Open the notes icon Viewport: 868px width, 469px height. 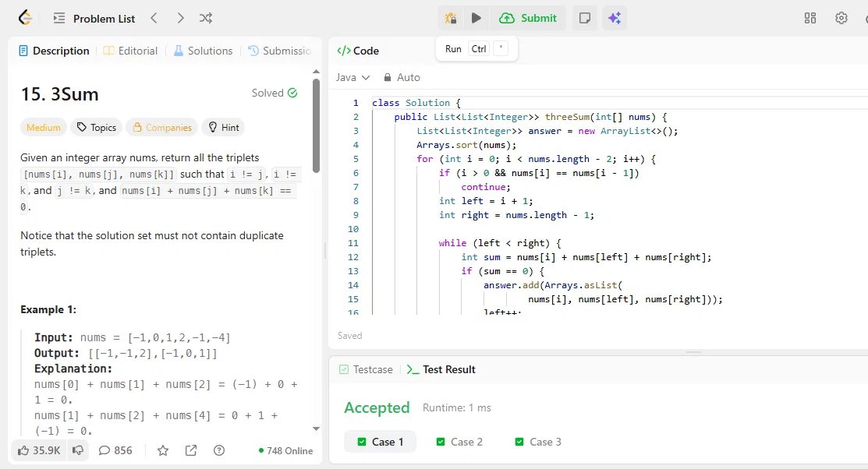point(585,18)
